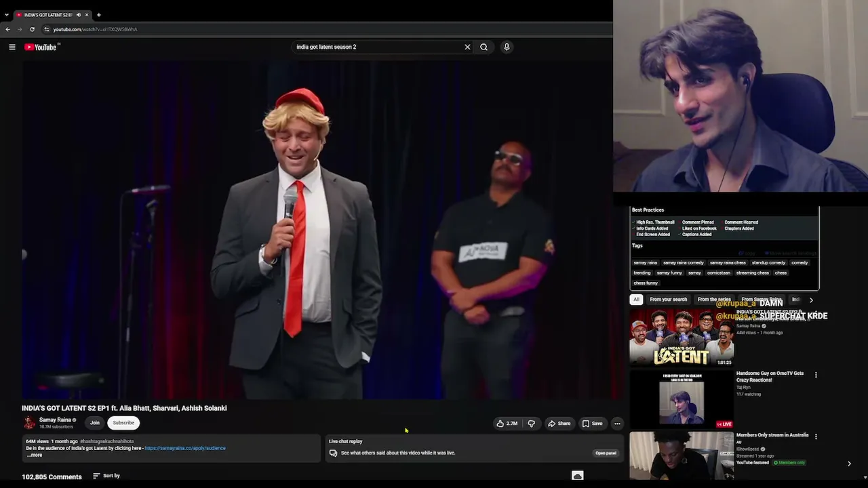Click the High Res. Thumbnail best practice
868x488 pixels.
click(655, 222)
